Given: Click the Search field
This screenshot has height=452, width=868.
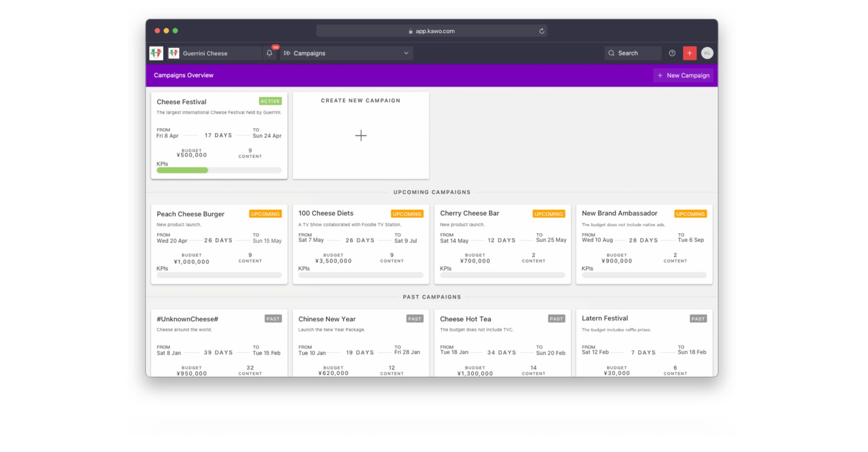Looking at the screenshot, I should click(x=632, y=53).
